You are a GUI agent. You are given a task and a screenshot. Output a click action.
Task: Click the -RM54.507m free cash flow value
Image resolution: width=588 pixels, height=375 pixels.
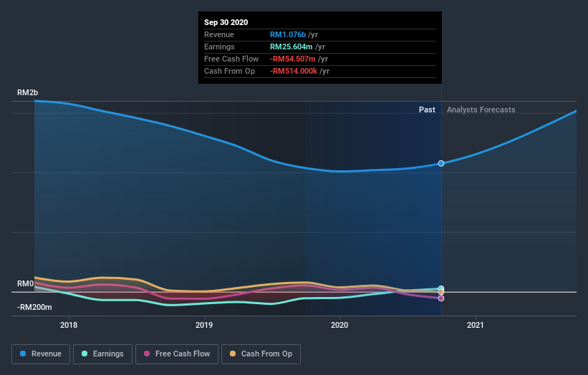(293, 59)
